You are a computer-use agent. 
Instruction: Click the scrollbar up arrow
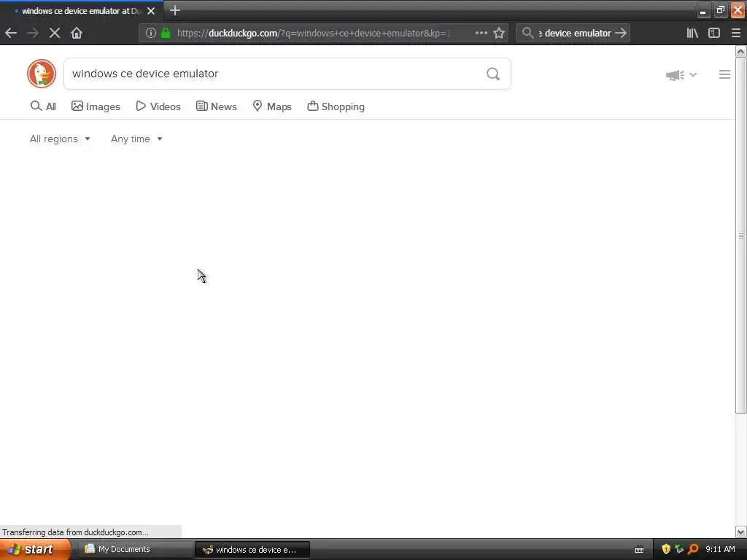pyautogui.click(x=740, y=52)
